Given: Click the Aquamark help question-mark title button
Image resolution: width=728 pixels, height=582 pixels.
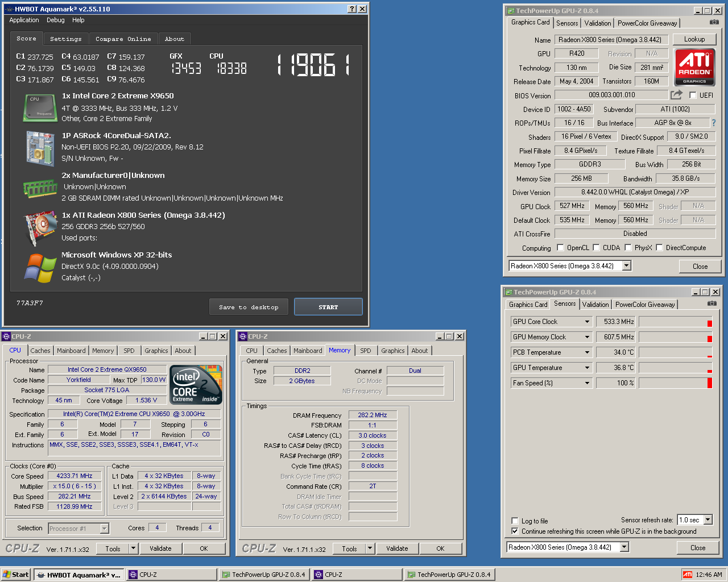Looking at the screenshot, I should pyautogui.click(x=352, y=9).
